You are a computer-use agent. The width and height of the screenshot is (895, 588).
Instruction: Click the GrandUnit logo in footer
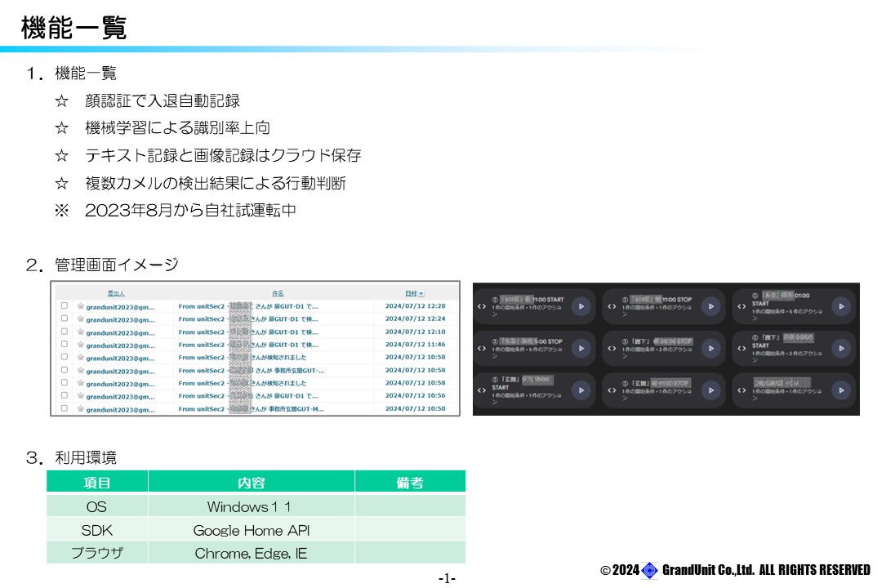tap(650, 570)
